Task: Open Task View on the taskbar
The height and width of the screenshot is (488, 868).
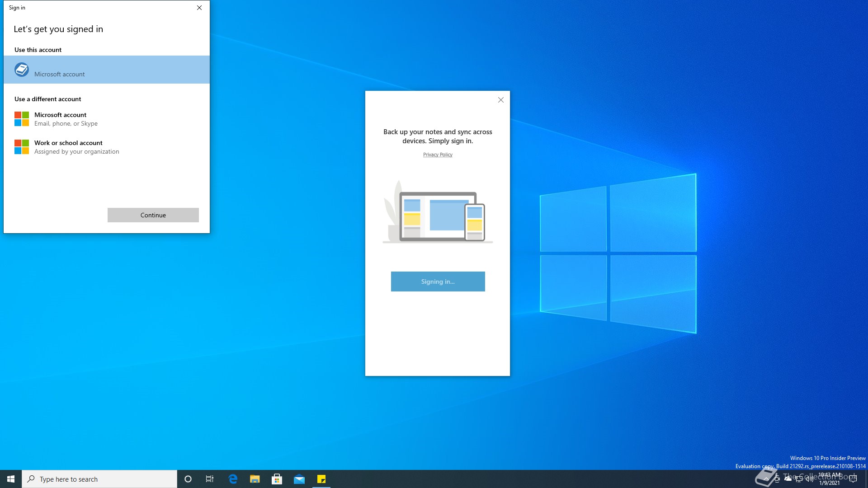Action: pyautogui.click(x=210, y=479)
